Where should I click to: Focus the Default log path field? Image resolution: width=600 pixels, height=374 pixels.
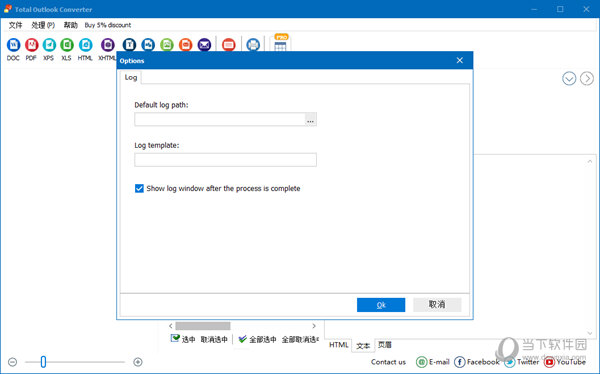[x=220, y=119]
